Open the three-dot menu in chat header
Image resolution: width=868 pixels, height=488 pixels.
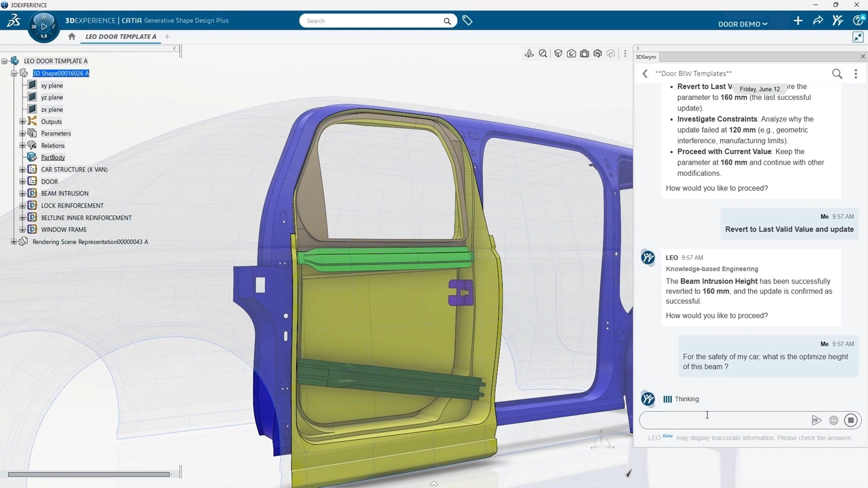856,73
